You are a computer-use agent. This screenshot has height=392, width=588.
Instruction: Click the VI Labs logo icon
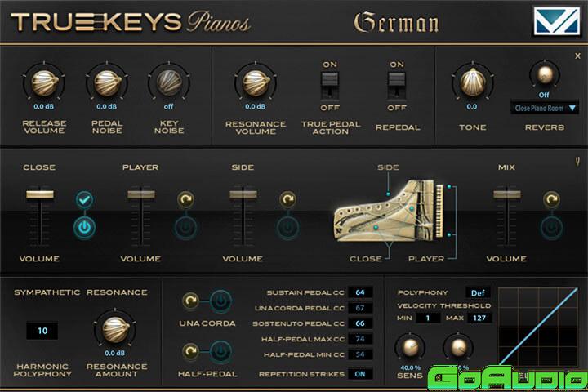pyautogui.click(x=556, y=21)
